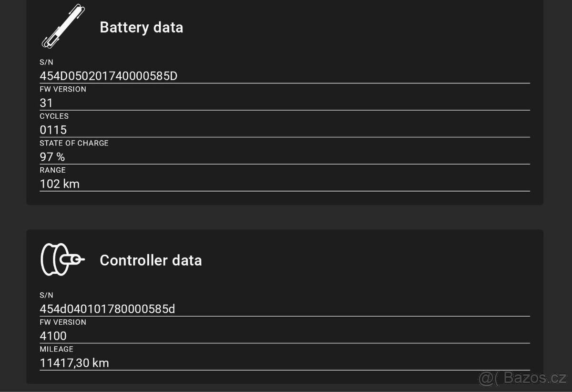
Task: Click the STATE OF CHARGE label
Action: coord(74,143)
